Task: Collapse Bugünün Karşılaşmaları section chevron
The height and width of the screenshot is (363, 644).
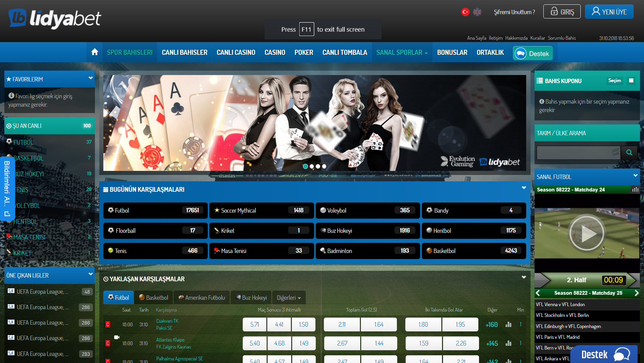Action: (524, 188)
